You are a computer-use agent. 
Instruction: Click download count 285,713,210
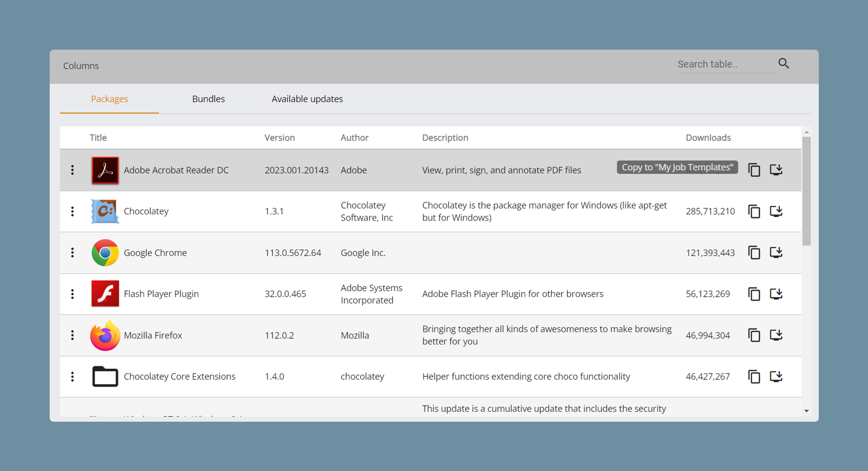pos(710,211)
